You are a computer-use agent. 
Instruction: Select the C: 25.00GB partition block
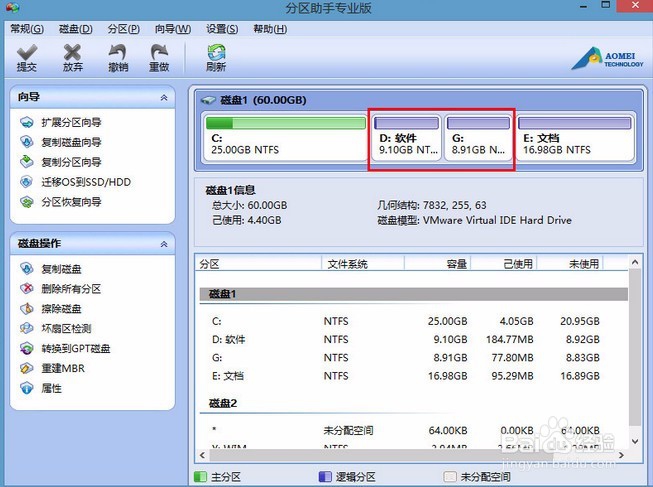(x=285, y=137)
